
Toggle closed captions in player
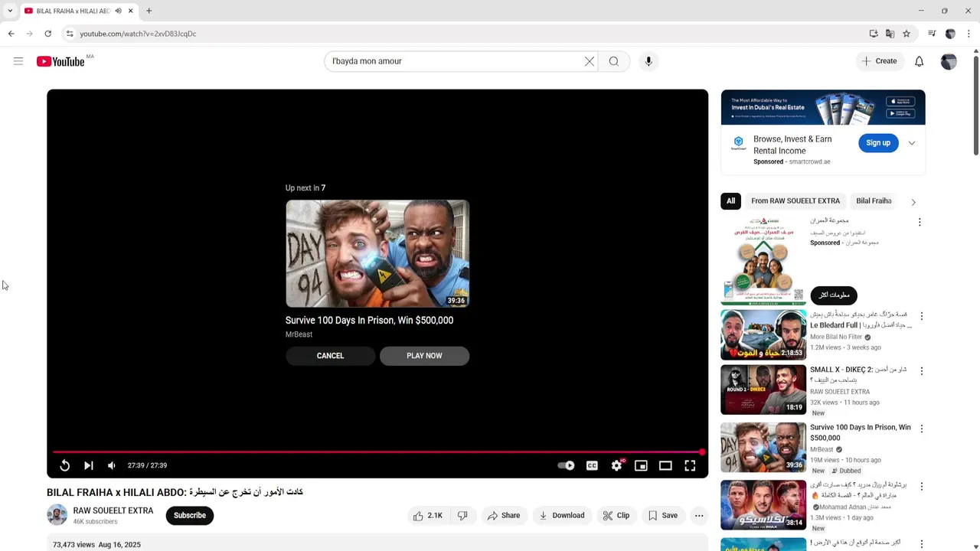pos(592,465)
